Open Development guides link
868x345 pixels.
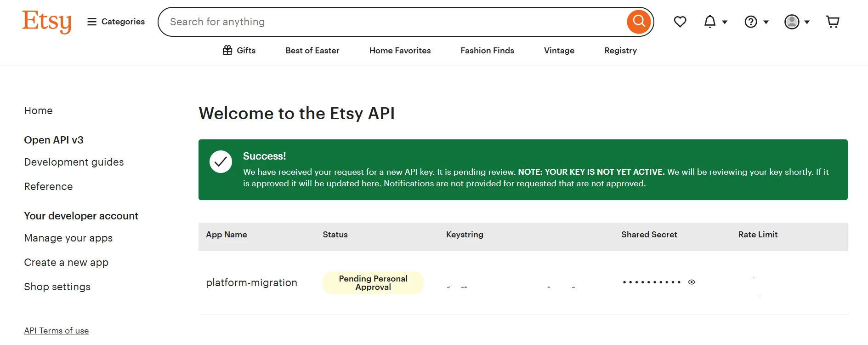point(74,162)
